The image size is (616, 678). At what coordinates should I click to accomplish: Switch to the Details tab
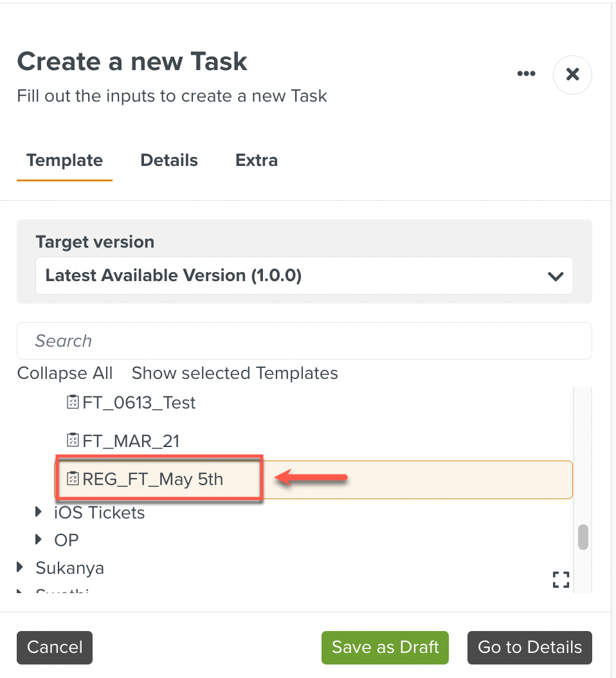(x=169, y=160)
